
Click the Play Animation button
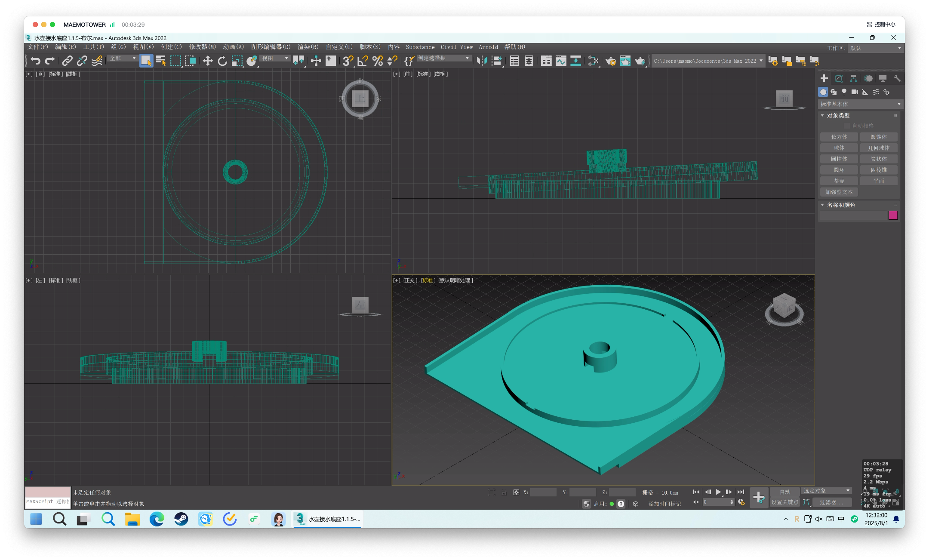(718, 492)
